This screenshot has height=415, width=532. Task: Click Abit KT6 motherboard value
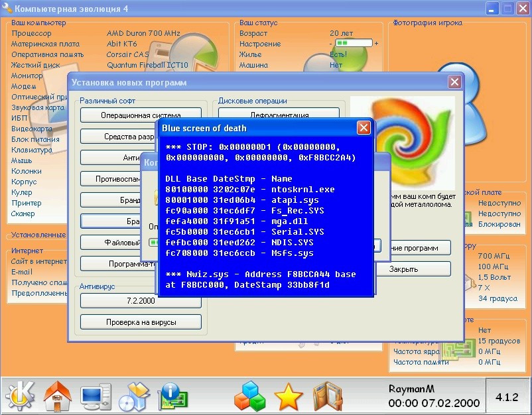tap(122, 44)
